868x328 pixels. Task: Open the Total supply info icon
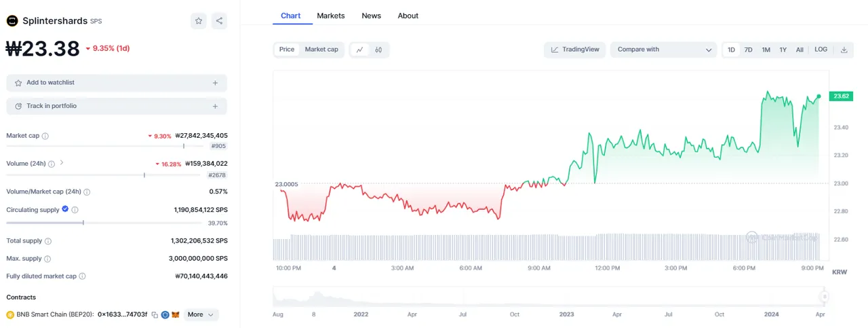(48, 241)
